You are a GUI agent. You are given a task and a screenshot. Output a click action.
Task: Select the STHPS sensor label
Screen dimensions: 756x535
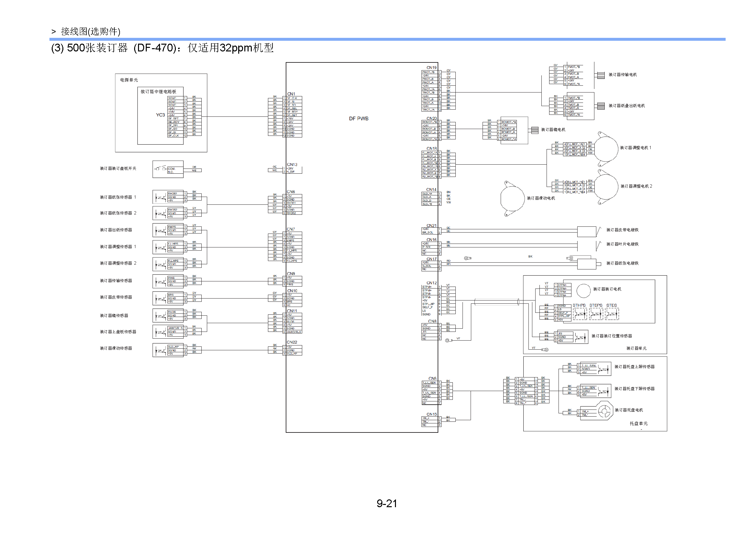(x=579, y=305)
